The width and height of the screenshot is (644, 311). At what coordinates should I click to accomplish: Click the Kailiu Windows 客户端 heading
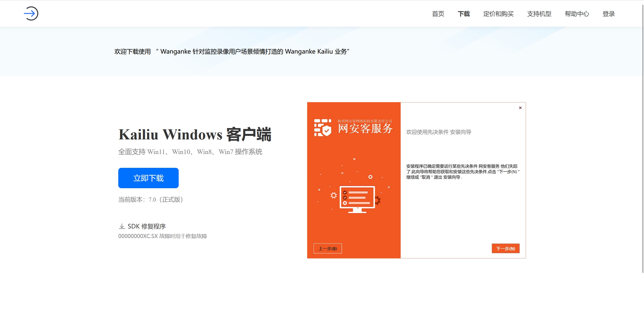(x=195, y=134)
